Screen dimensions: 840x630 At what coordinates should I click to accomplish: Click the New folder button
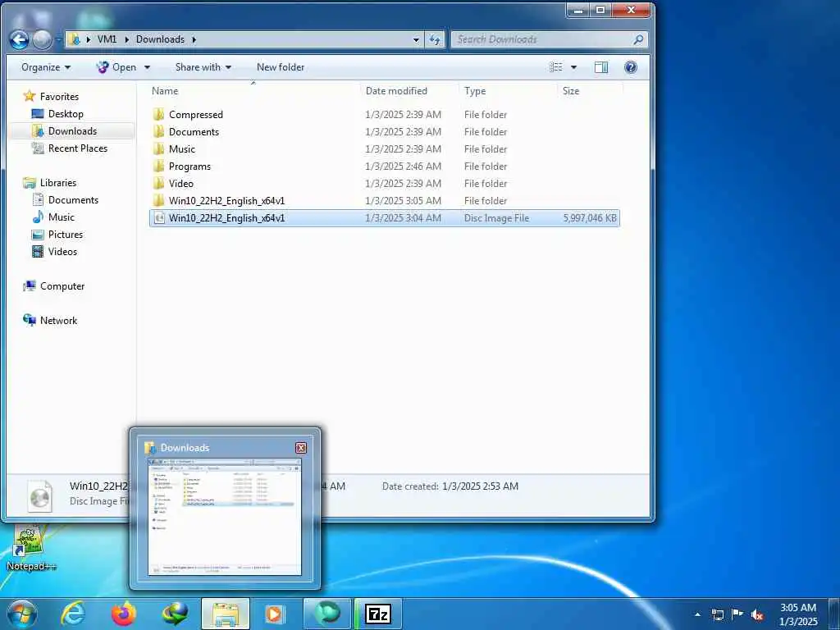click(x=281, y=67)
